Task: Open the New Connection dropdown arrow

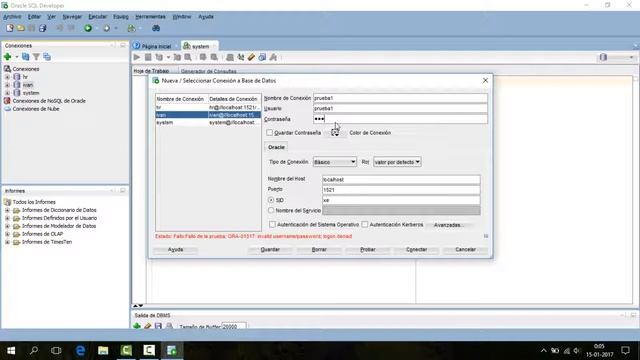Action: pos(17,57)
